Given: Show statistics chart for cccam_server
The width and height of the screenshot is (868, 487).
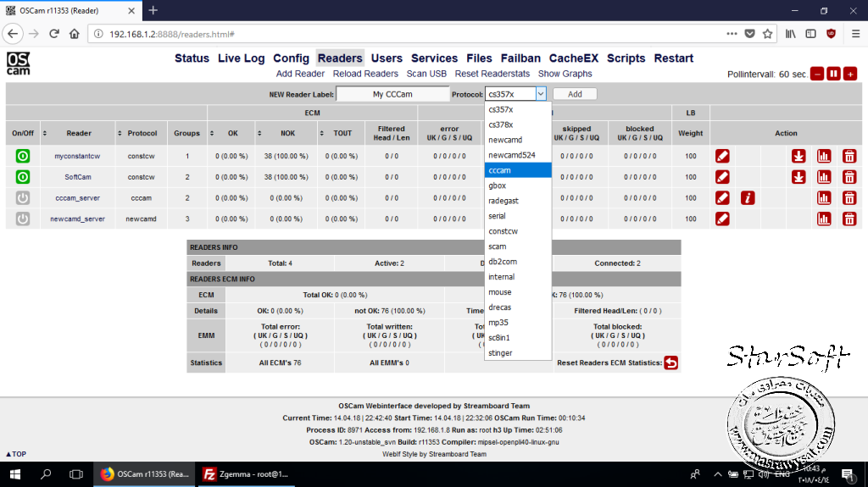Looking at the screenshot, I should point(824,198).
